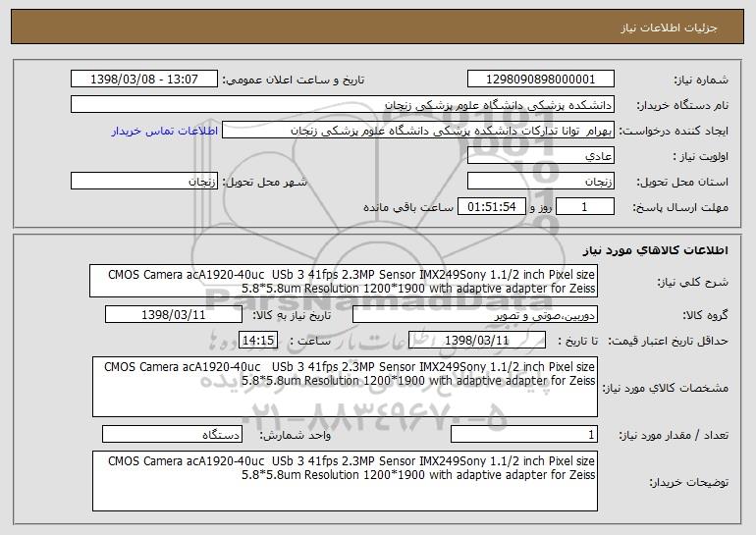The width and height of the screenshot is (756, 535).
Task: Select the header title جزئیات اطلاعات نیاز
Action: click(669, 27)
